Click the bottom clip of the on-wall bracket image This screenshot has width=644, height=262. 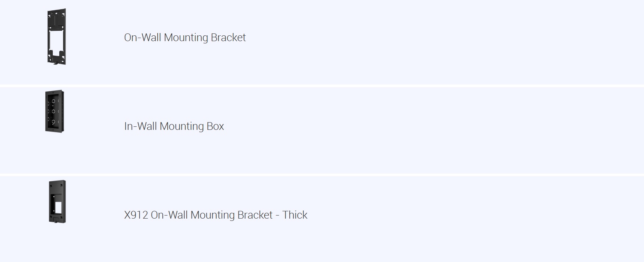(56, 62)
